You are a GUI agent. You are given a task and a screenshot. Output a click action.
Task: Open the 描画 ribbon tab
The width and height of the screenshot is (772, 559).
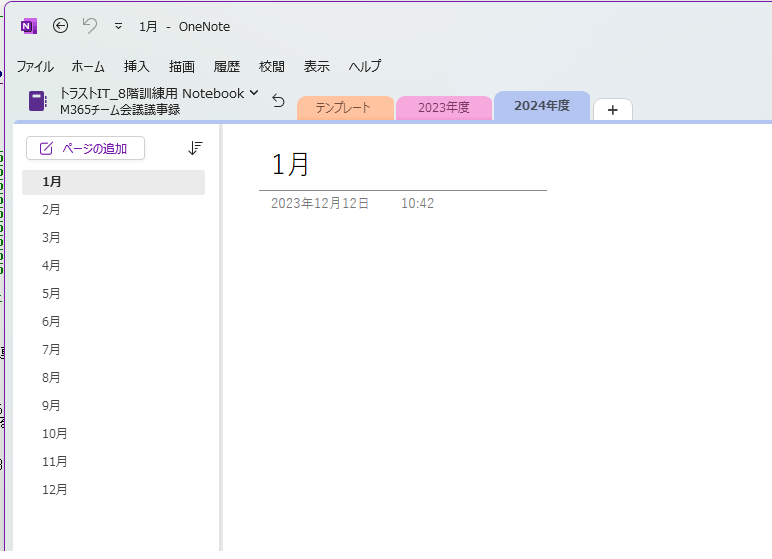182,67
